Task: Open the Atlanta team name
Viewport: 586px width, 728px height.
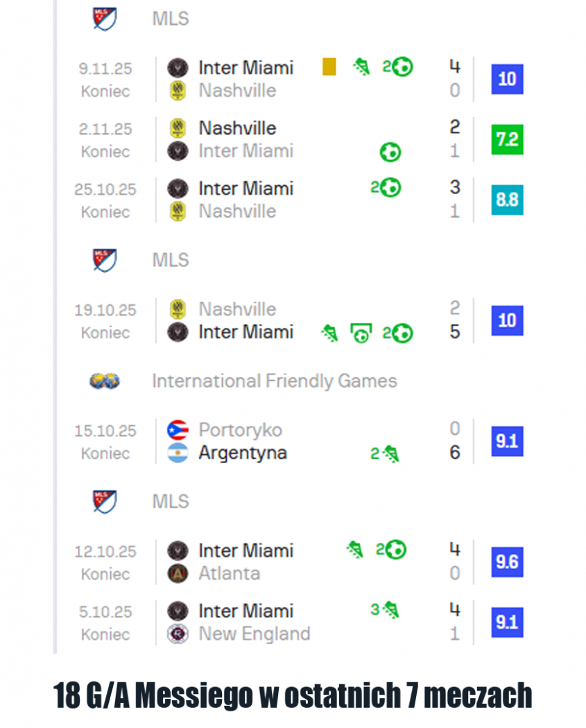Action: [x=229, y=573]
